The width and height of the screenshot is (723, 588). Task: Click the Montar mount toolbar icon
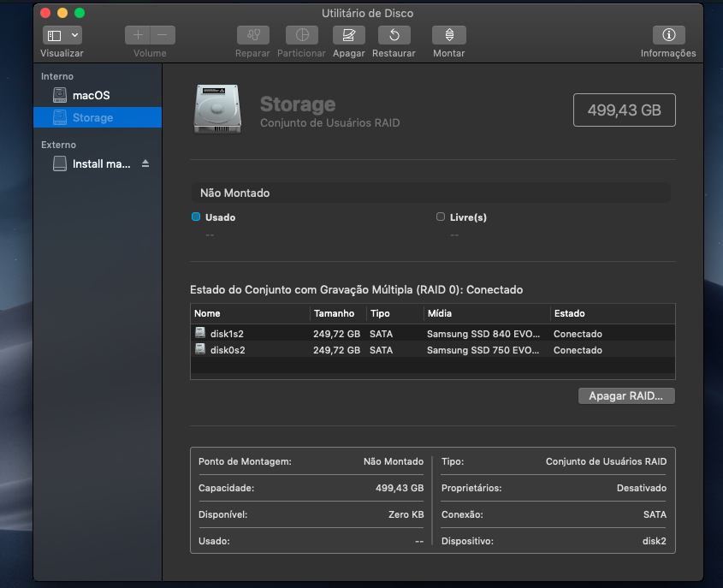(449, 35)
